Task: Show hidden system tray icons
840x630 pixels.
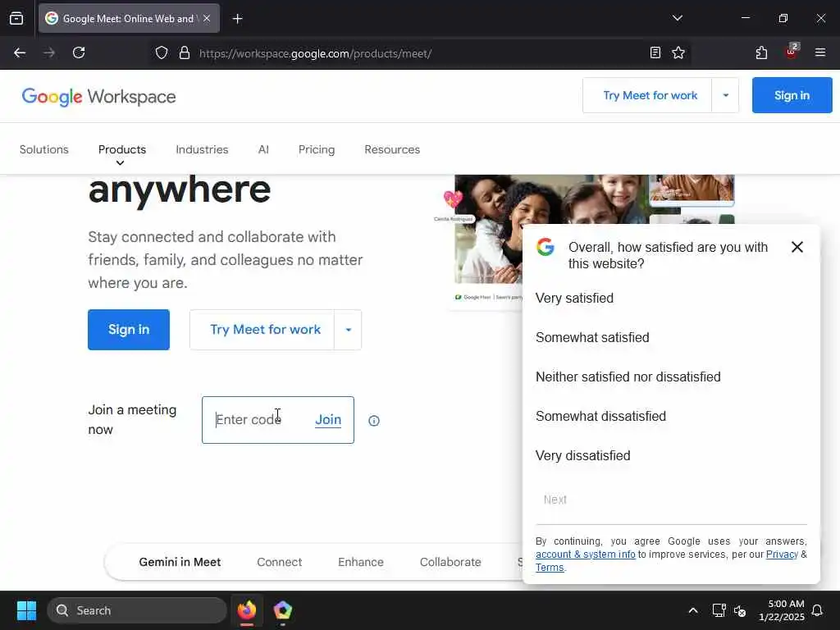Action: (x=692, y=610)
